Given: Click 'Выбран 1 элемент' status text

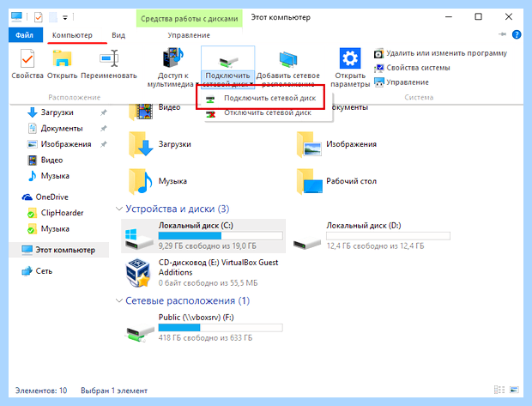Looking at the screenshot, I should (x=114, y=391).
